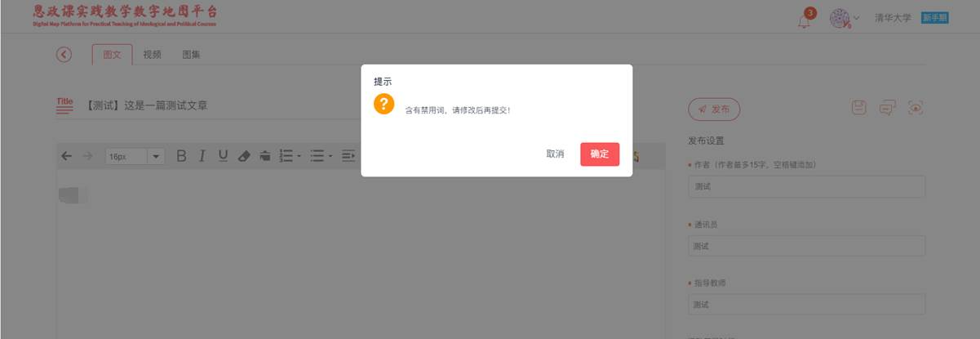The height and width of the screenshot is (339, 980).
Task: Toggle bold formatting in editor toolbar
Action: (x=182, y=156)
